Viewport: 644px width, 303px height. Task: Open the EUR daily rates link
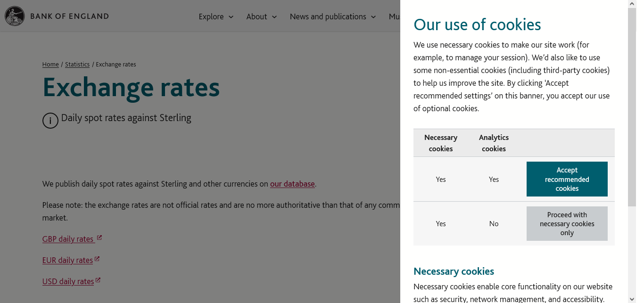(x=67, y=260)
